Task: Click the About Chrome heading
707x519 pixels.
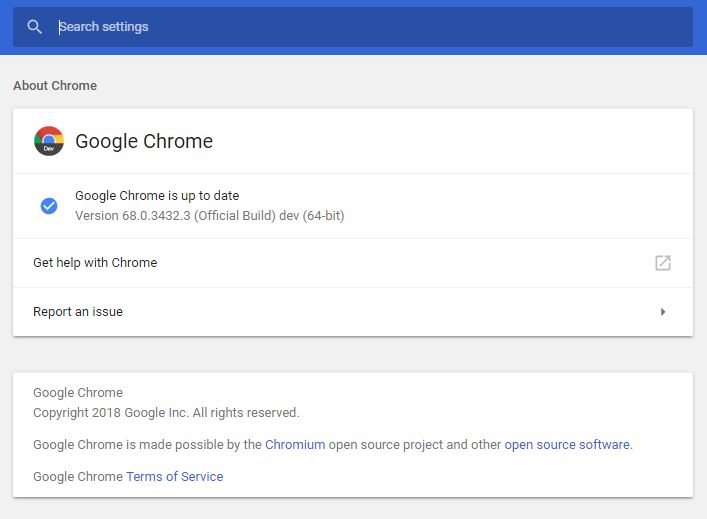Action: pyautogui.click(x=55, y=86)
